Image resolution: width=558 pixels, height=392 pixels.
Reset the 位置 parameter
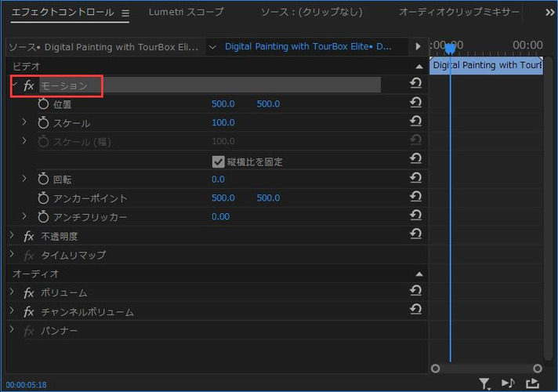click(x=415, y=103)
